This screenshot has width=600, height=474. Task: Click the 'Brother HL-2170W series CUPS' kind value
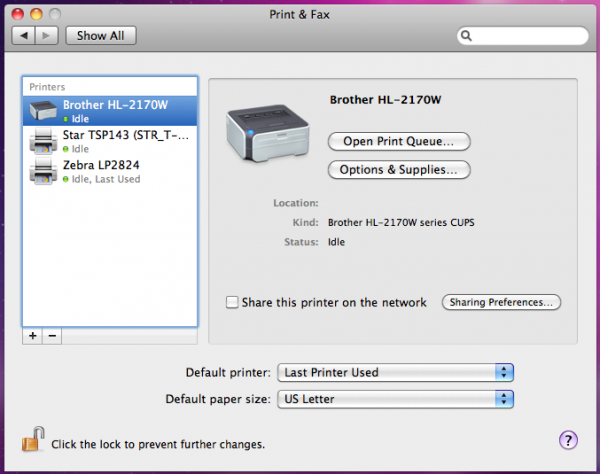point(401,223)
